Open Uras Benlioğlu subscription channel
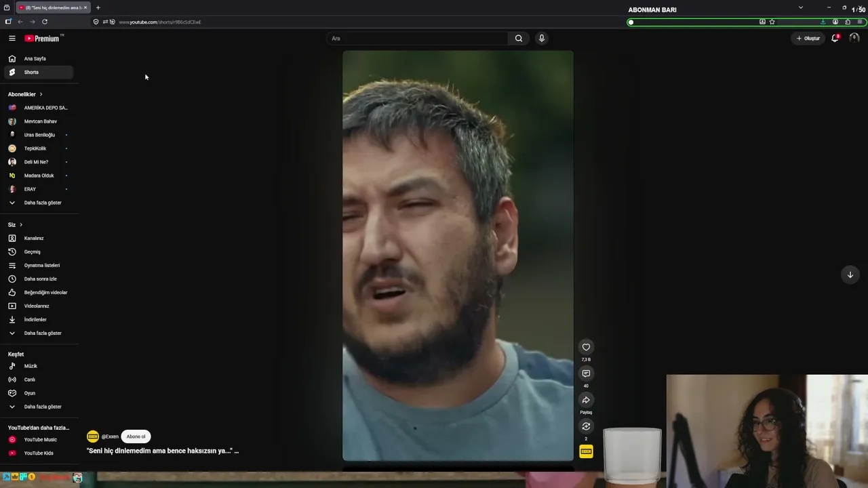868x488 pixels. 38,135
